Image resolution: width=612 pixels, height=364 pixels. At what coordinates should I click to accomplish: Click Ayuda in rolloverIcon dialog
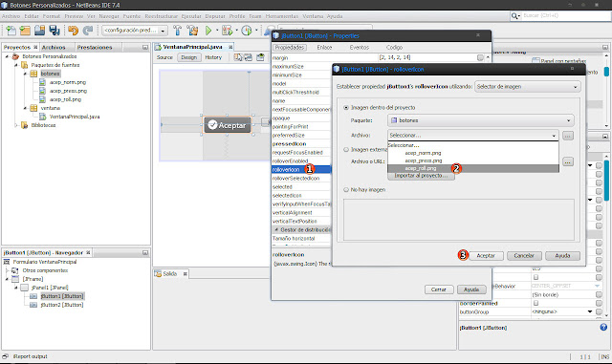tap(562, 256)
